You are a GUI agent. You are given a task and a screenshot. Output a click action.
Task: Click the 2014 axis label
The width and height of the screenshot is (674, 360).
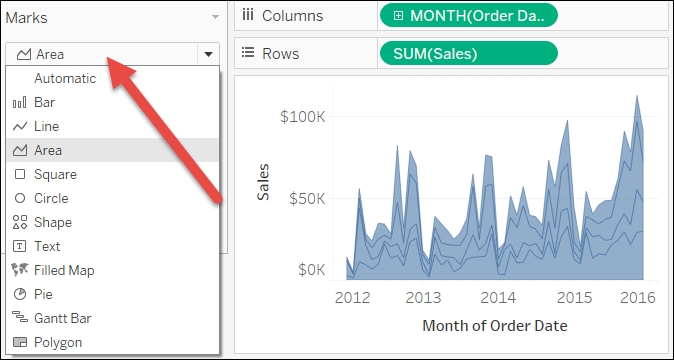tap(498, 298)
